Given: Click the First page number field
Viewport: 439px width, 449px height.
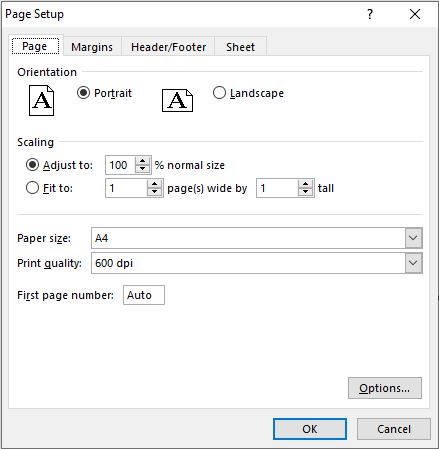Looking at the screenshot, I should 144,295.
